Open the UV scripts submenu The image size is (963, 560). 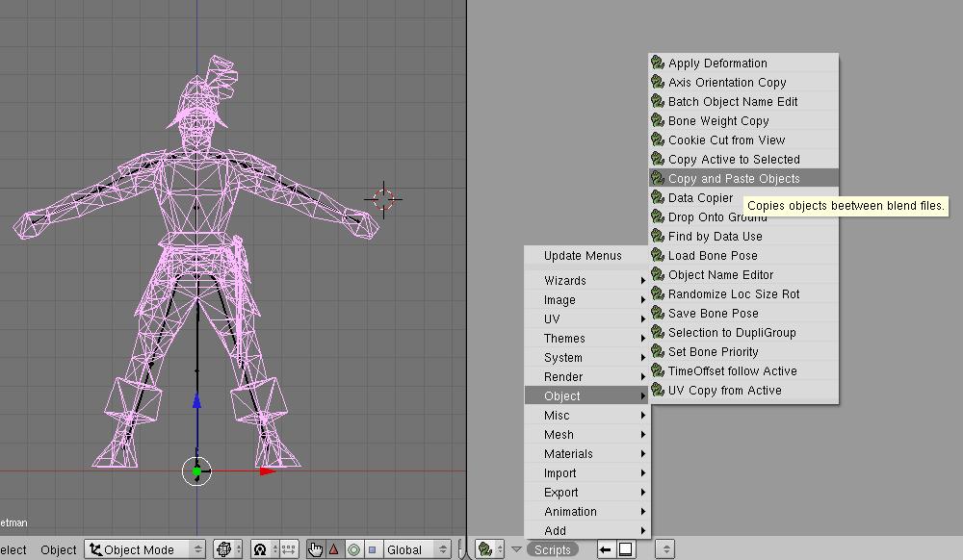point(586,318)
